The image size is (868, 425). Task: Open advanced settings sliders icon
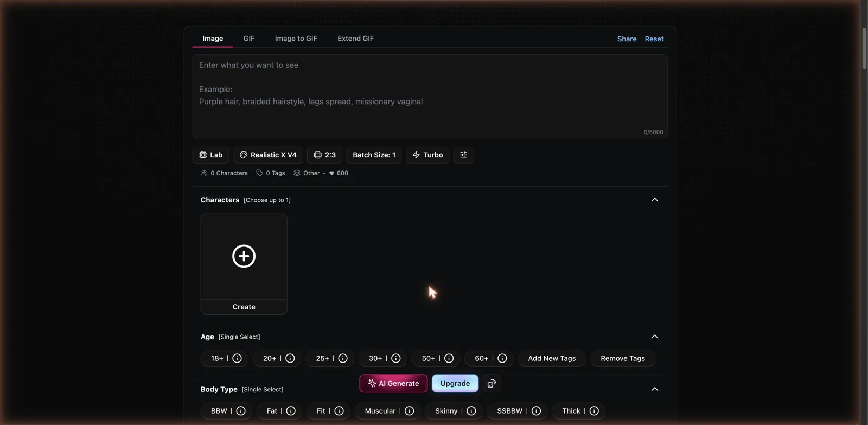[x=463, y=155]
